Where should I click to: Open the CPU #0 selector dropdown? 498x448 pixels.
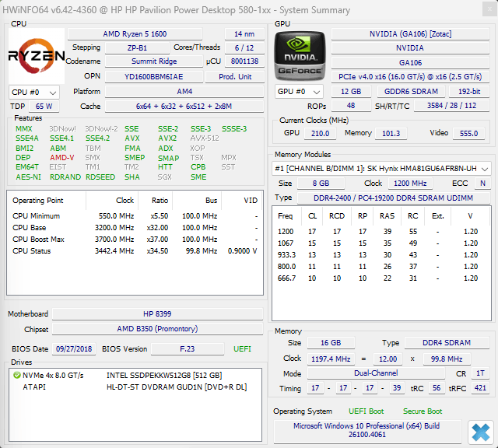coord(34,93)
